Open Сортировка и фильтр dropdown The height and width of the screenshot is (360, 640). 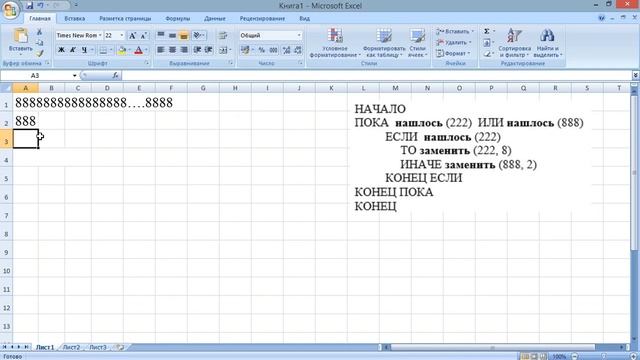514,43
